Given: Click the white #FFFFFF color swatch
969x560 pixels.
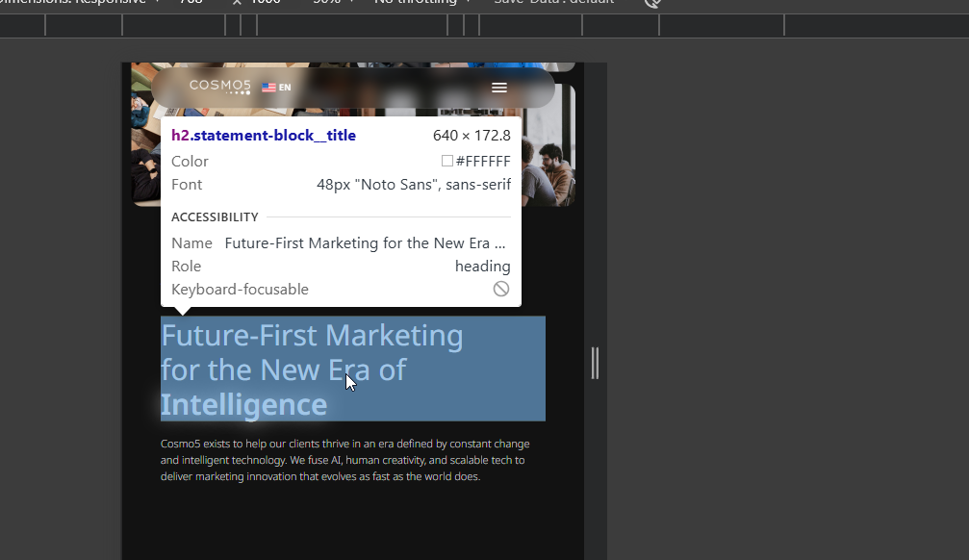Looking at the screenshot, I should tap(447, 162).
